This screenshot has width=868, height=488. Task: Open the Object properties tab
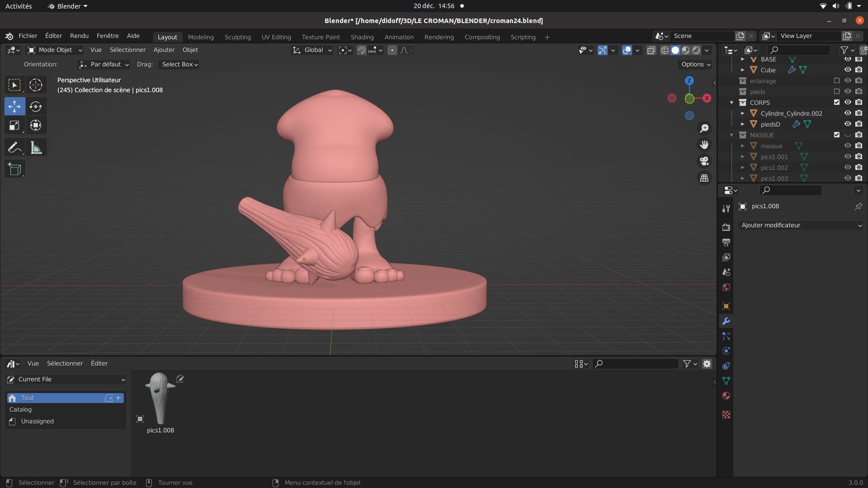point(726,306)
